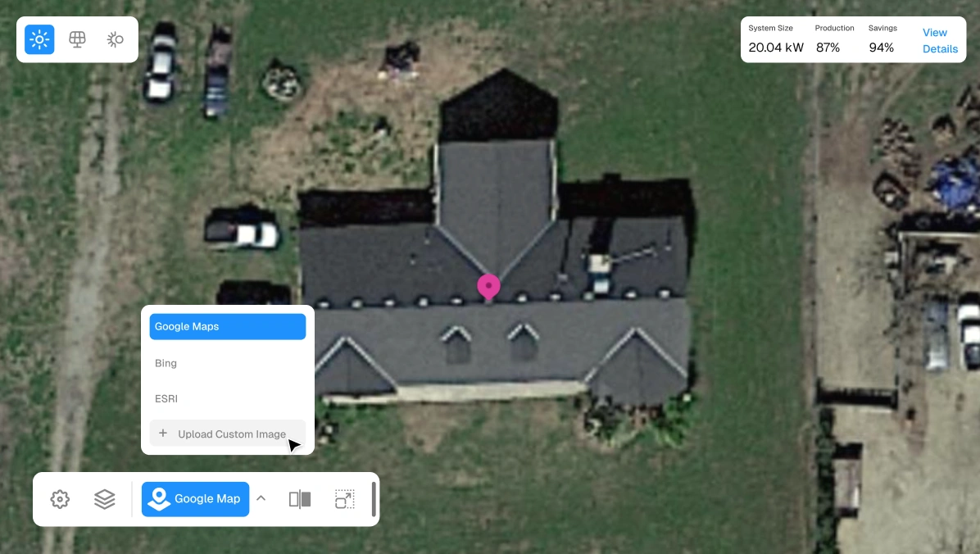This screenshot has width=980, height=554.
Task: Click the pink location pin on roof
Action: [x=488, y=287]
